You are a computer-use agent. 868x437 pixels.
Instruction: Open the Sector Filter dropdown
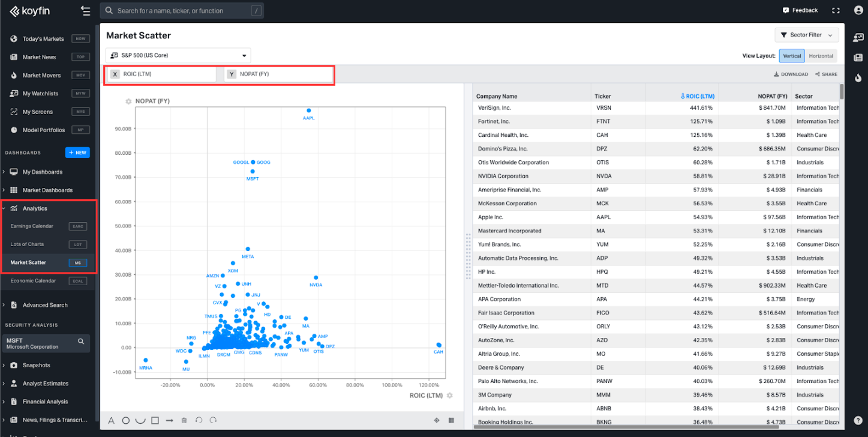(x=806, y=35)
